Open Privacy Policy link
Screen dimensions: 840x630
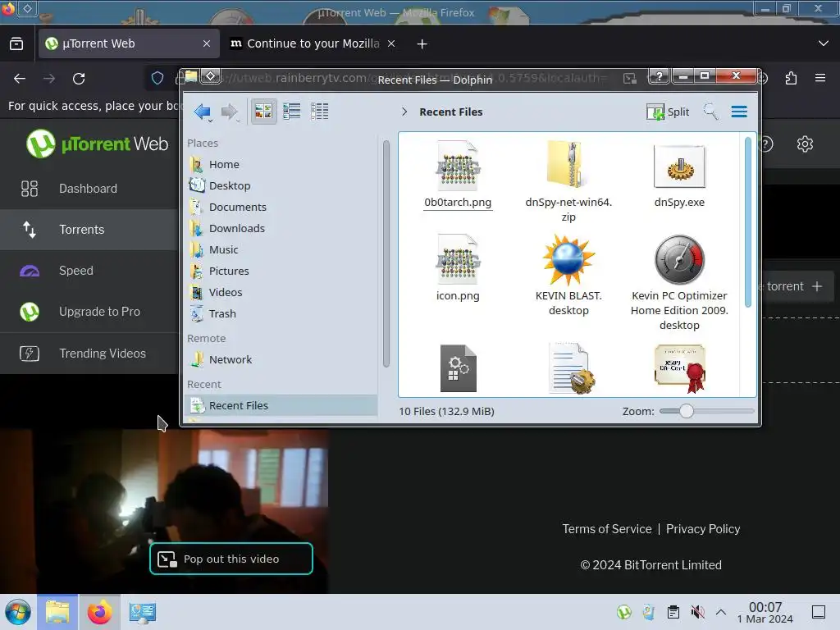tap(703, 529)
